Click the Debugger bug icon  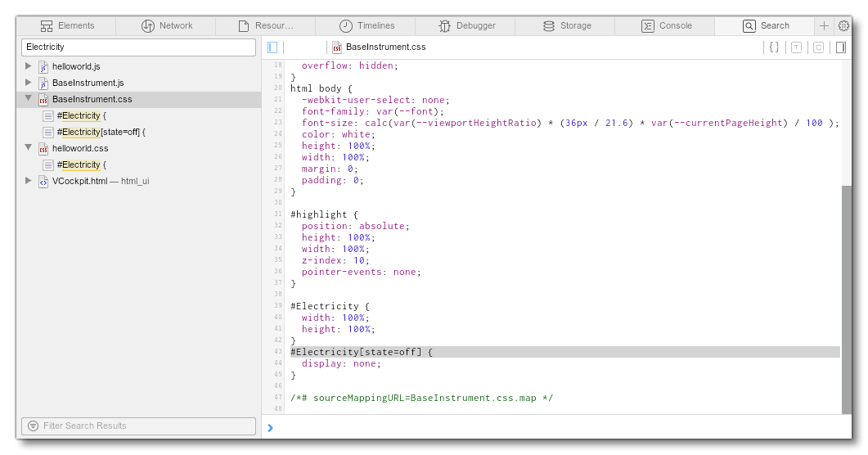pyautogui.click(x=444, y=26)
